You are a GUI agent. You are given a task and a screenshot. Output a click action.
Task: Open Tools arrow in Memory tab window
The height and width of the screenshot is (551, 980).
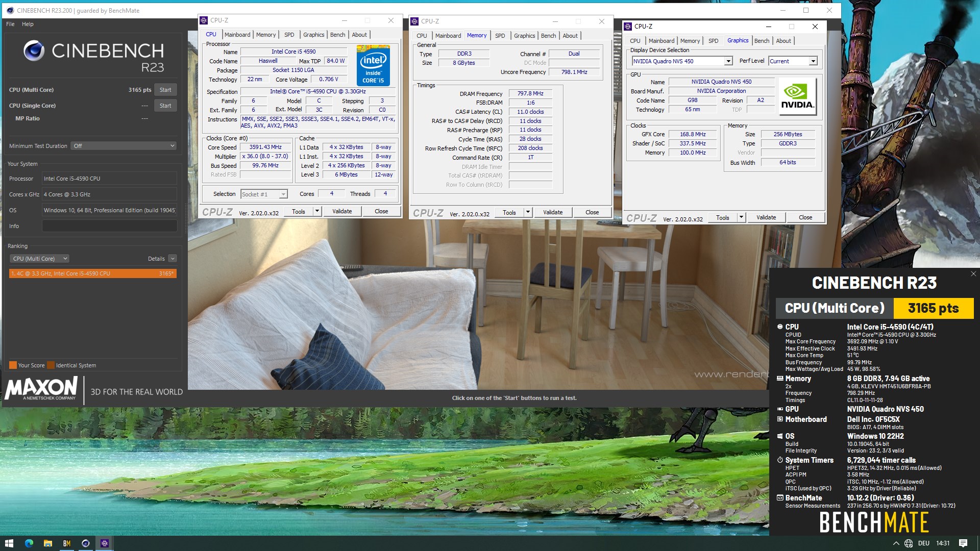[528, 212]
